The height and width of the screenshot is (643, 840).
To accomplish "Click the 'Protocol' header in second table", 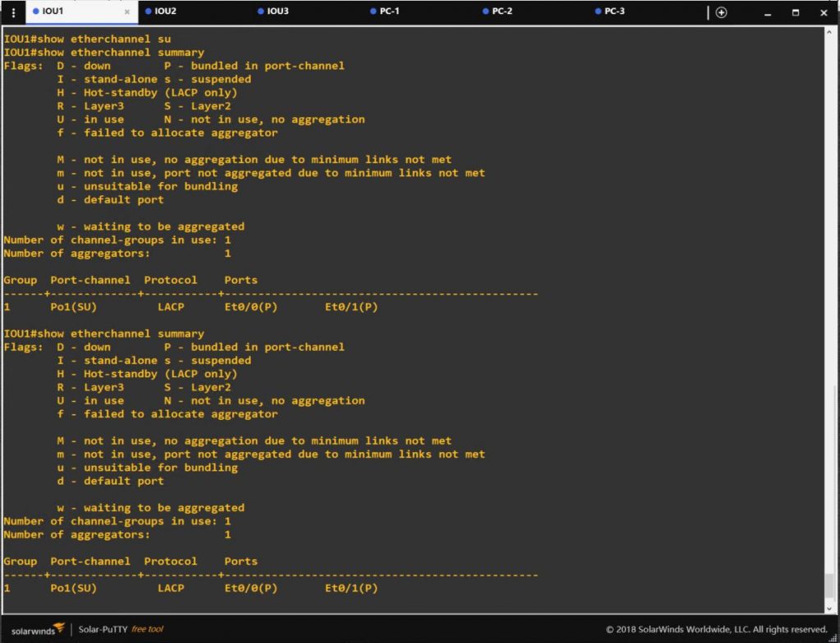I will (x=171, y=562).
